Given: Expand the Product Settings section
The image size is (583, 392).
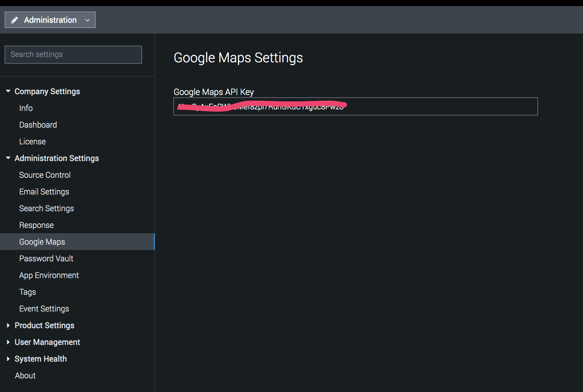Looking at the screenshot, I should pyautogui.click(x=8, y=326).
